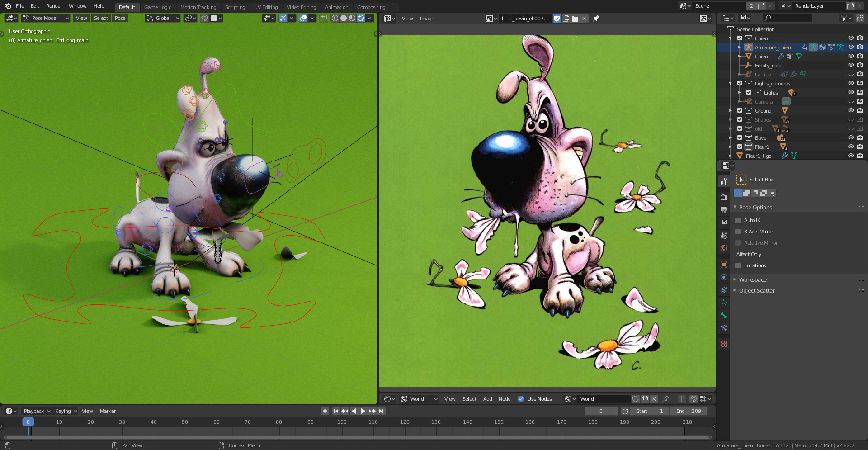The height and width of the screenshot is (450, 868).
Task: Enable Affect Only Locations checkbox
Action: (738, 265)
